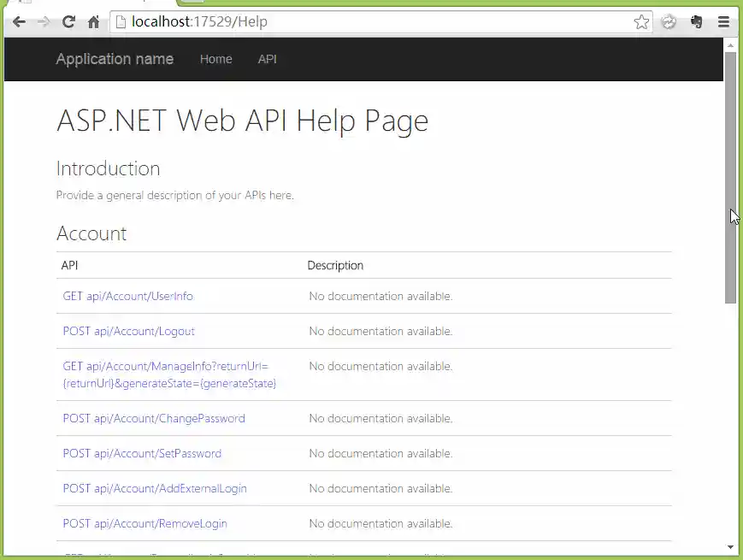Click the Evernote extension icon
743x560 pixels.
point(697,22)
